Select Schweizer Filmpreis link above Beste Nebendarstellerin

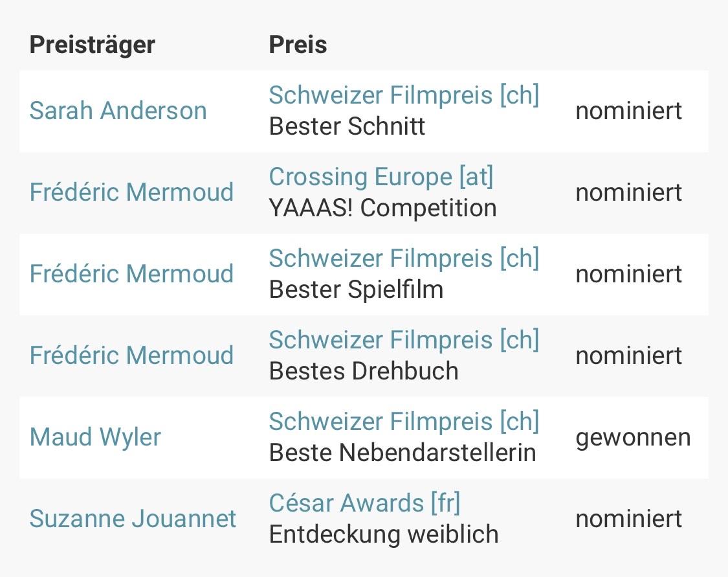pos(404,422)
